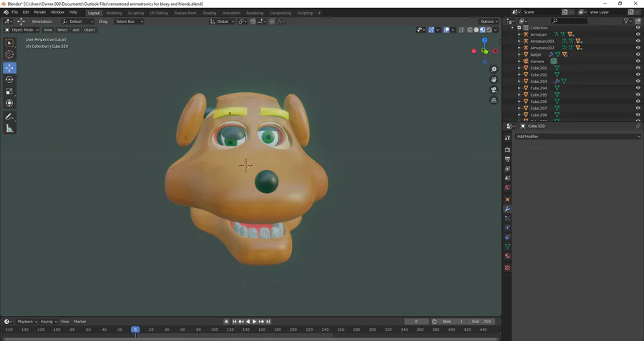
Task: Open the timeline Playback popover
Action: click(x=27, y=322)
